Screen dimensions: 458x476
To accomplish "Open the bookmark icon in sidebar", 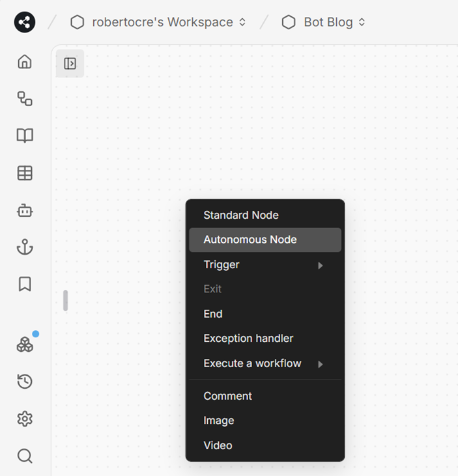I will (25, 284).
